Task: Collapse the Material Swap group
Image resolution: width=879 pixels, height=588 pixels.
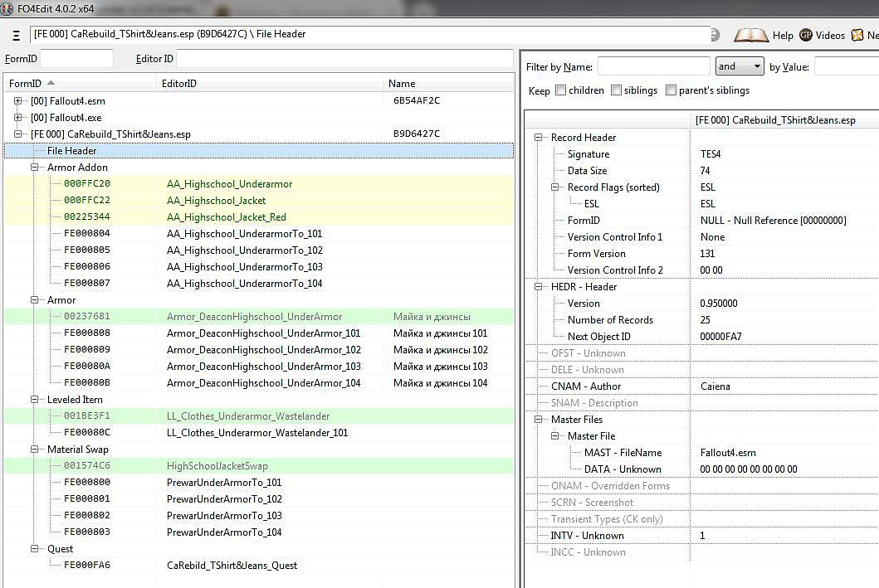Action: click(36, 450)
